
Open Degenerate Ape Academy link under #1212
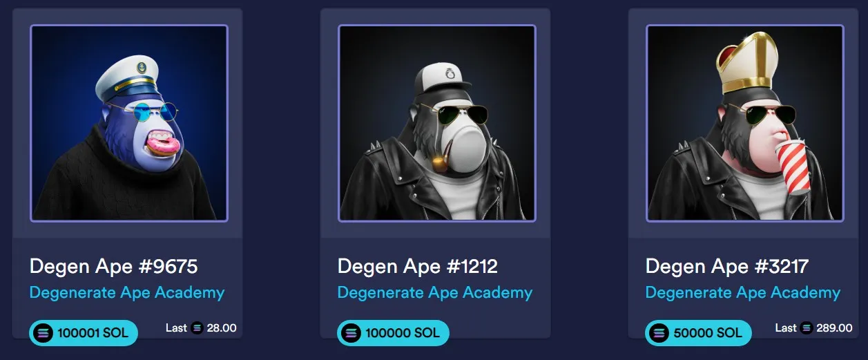point(435,293)
